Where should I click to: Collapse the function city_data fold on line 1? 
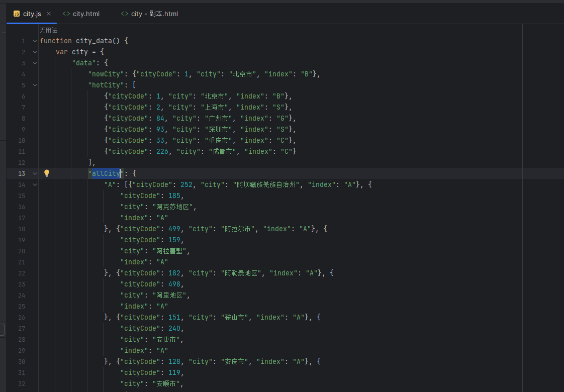35,41
